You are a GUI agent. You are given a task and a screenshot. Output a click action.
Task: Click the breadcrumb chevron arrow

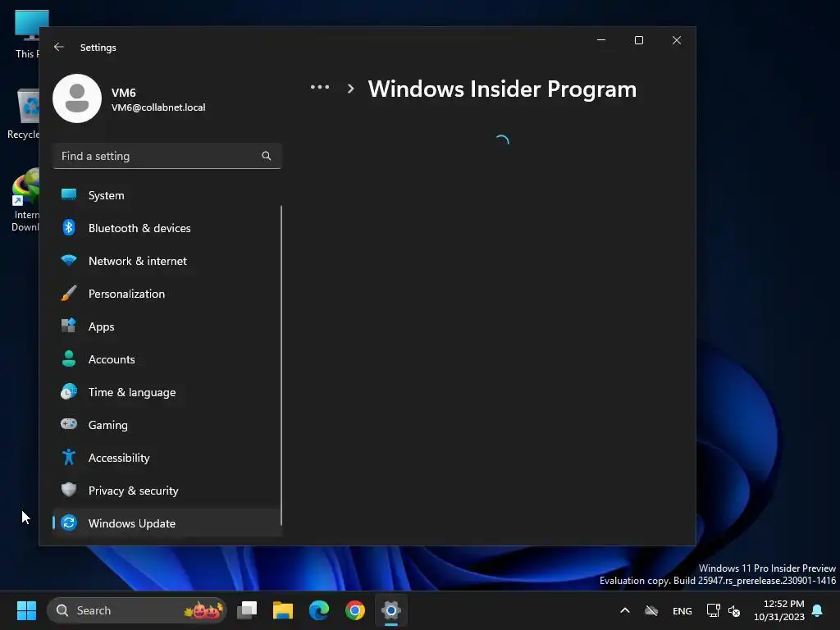350,89
